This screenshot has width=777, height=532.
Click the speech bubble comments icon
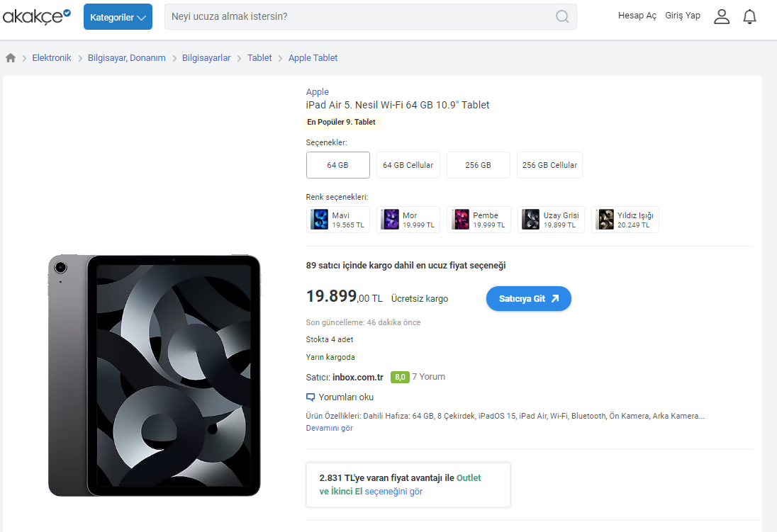[x=311, y=397]
